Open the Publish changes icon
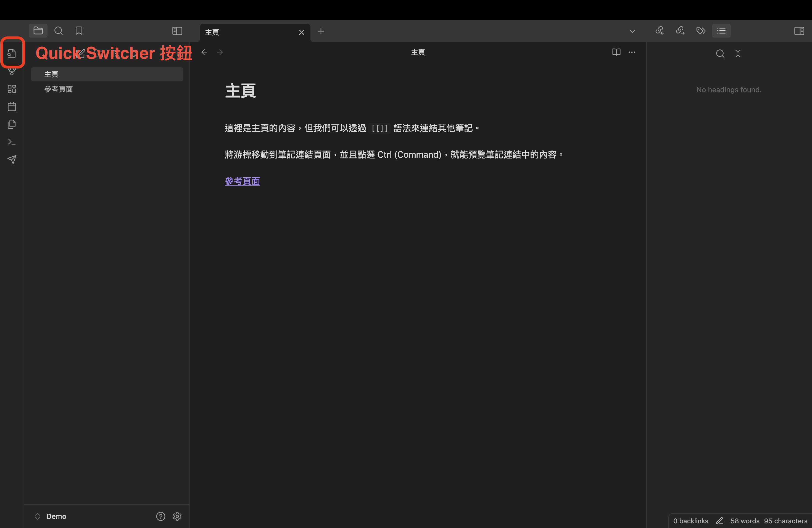The image size is (812, 528). (12, 159)
